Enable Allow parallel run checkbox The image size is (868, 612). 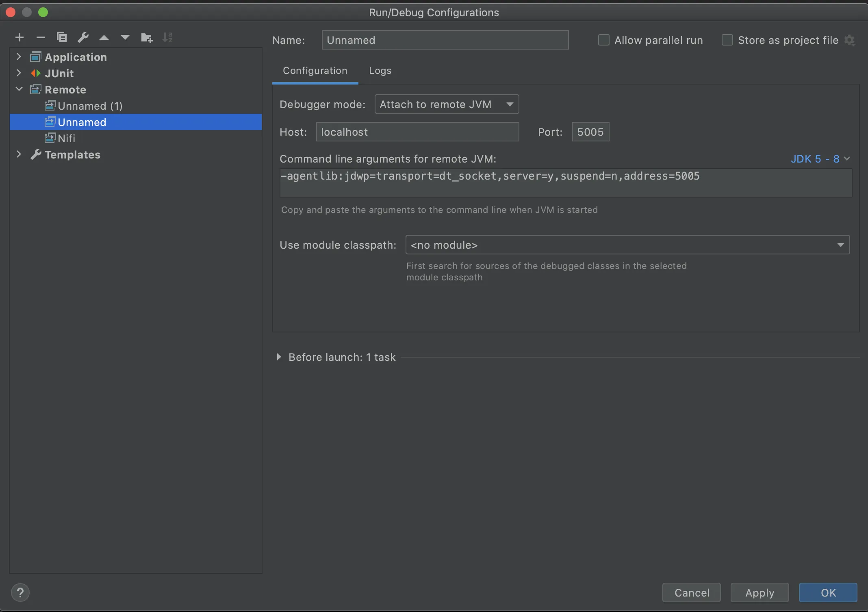pyautogui.click(x=604, y=40)
